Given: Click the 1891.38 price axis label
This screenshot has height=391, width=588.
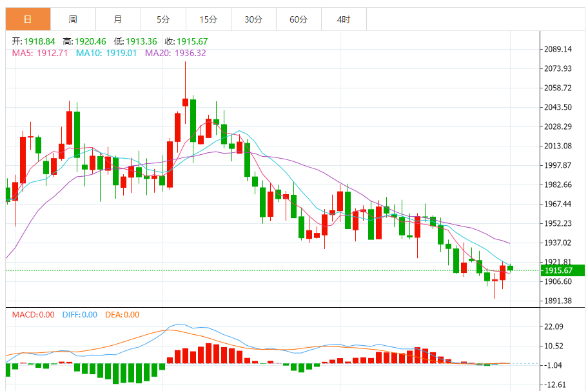Looking at the screenshot, I should tap(558, 301).
